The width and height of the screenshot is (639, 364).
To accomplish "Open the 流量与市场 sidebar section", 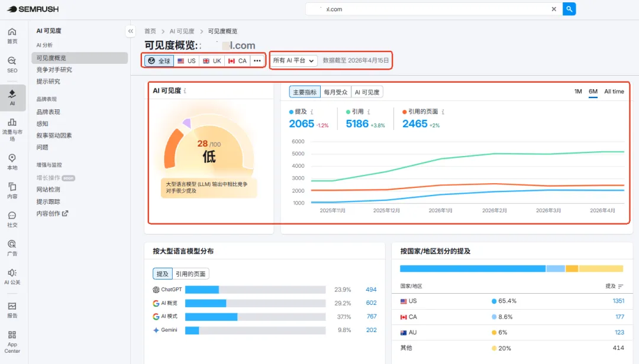I will pos(12,130).
